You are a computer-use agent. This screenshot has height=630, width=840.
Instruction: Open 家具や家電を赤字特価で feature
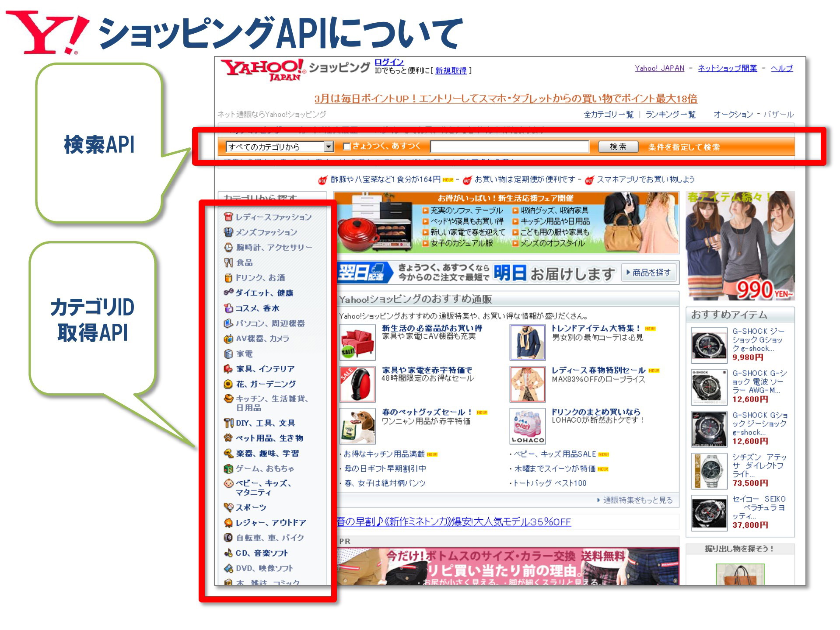427,370
